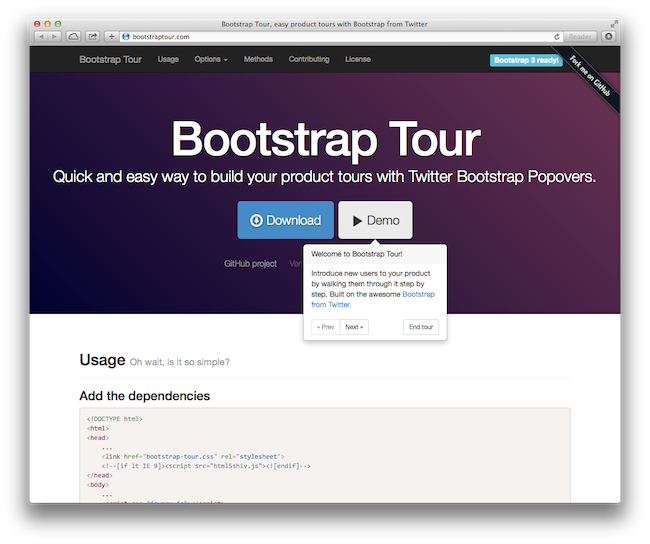The height and width of the screenshot is (544, 650).
Task: Open iCloud tabs cloud icon
Action: (x=73, y=36)
